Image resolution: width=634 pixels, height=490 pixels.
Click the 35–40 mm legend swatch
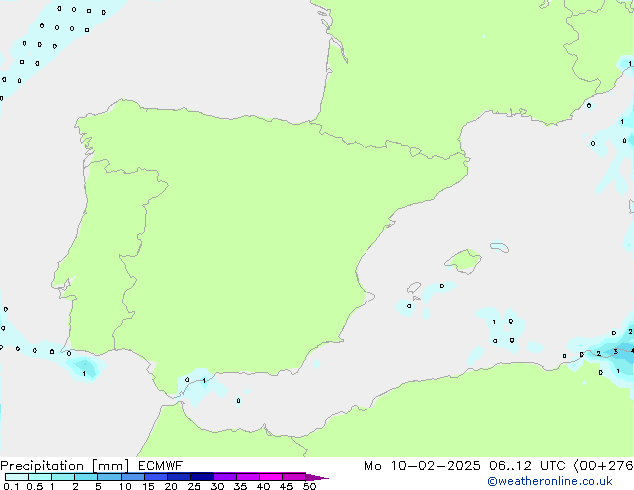(x=247, y=477)
